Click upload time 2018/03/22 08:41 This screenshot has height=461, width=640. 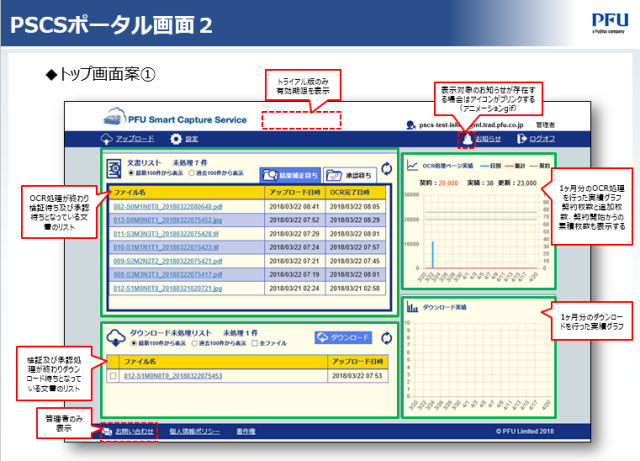tap(294, 207)
